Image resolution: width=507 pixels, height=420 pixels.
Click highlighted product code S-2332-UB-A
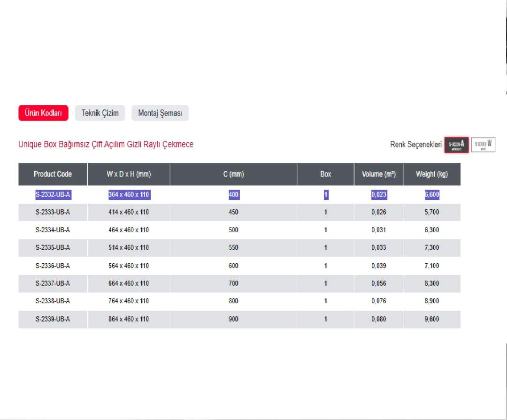pos(53,195)
